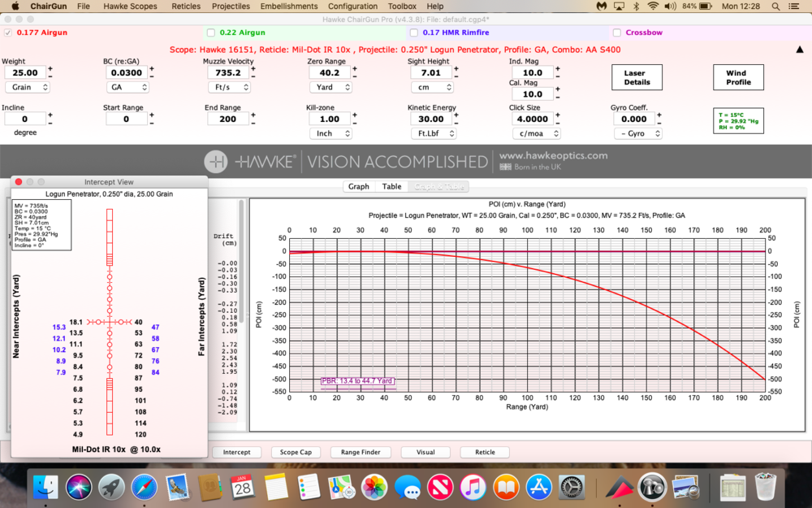Click the Range Finder button
Viewport: 812px width, 508px height.
[361, 452]
